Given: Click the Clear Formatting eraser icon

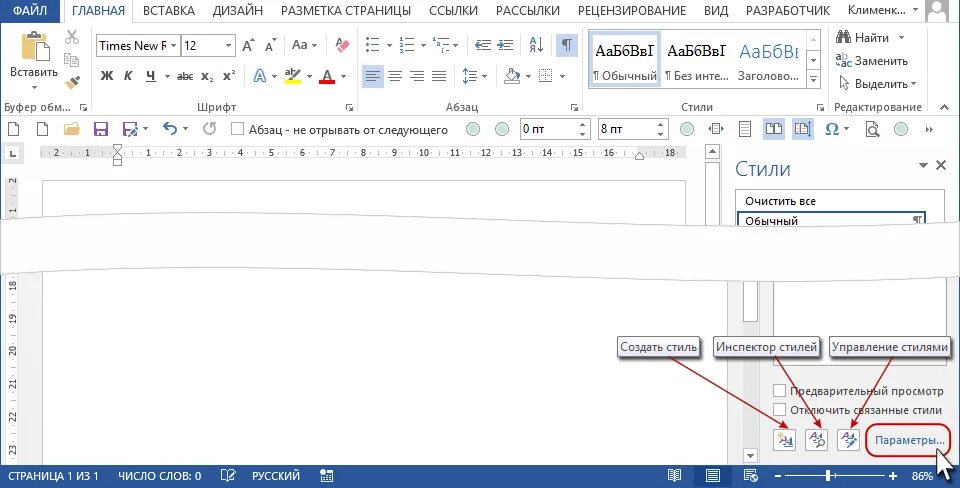Looking at the screenshot, I should [342, 45].
